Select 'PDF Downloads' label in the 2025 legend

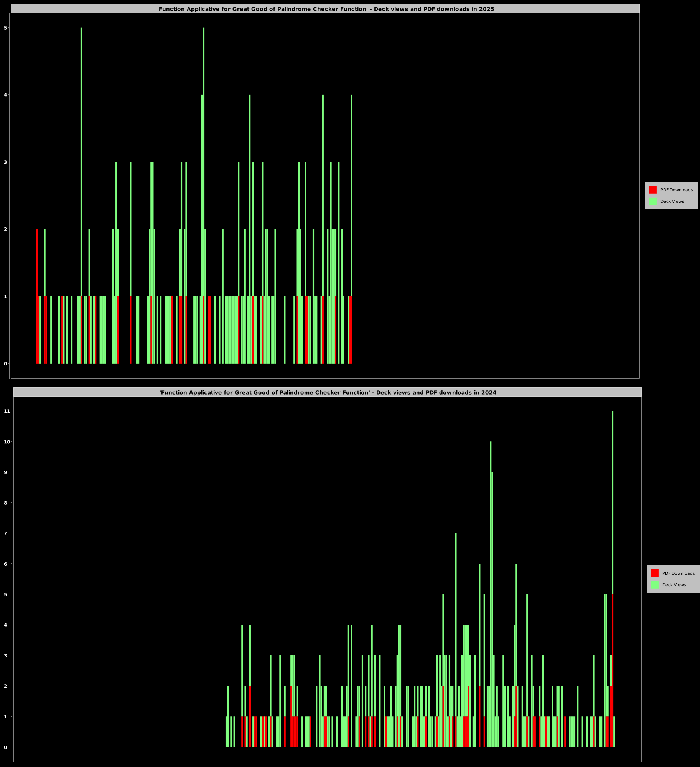676,190
